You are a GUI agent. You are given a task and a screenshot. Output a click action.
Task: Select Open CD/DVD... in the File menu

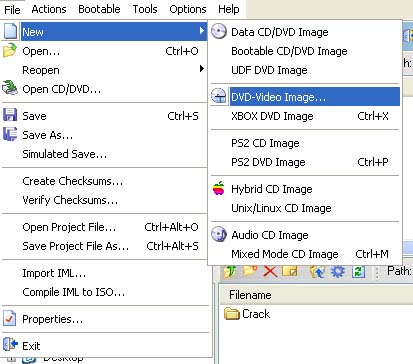tap(104, 89)
